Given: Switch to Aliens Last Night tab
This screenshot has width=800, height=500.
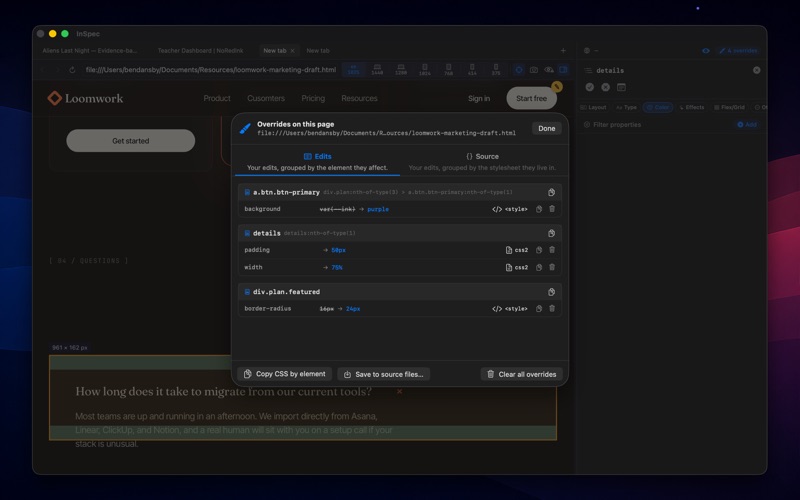Looking at the screenshot, I should tap(90, 51).
